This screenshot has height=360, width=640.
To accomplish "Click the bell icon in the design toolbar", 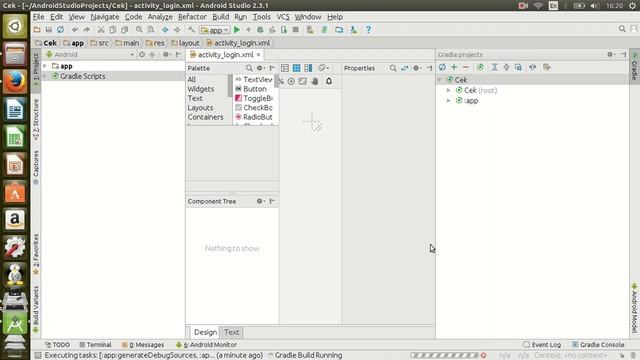I will (x=329, y=81).
